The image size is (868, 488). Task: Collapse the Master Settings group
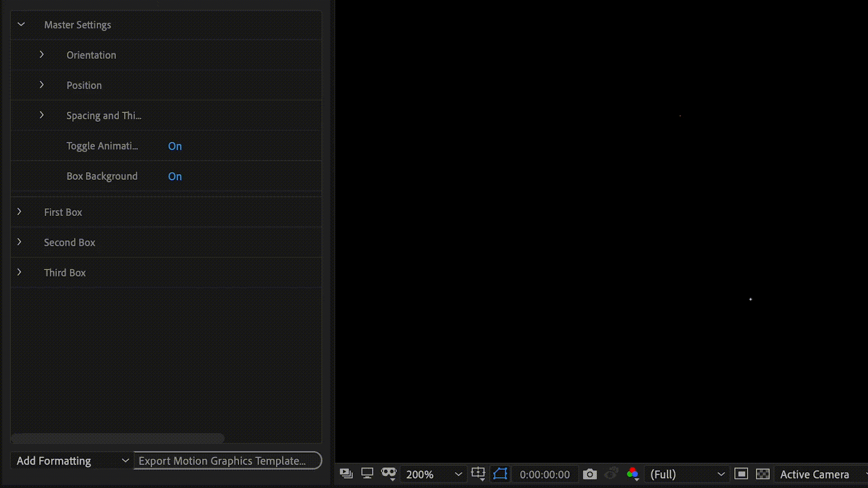tap(21, 24)
